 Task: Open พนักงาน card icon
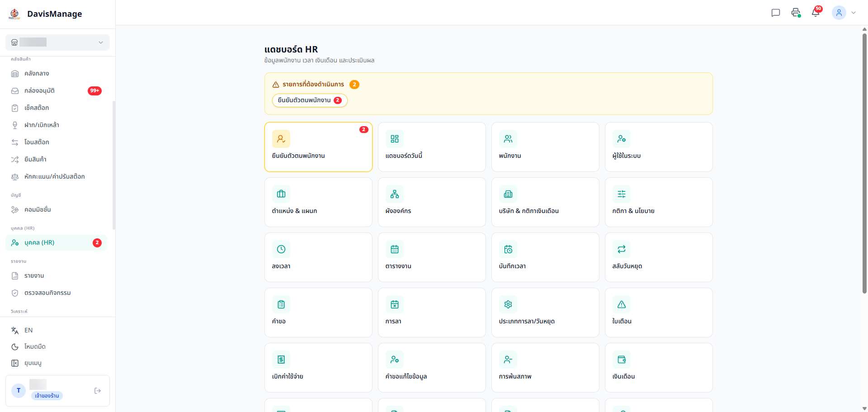click(x=508, y=139)
